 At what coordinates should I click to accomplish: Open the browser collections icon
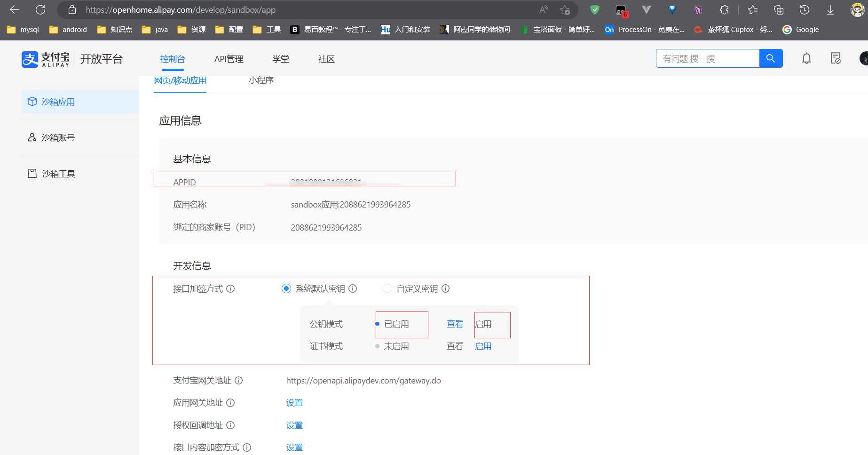coord(779,9)
